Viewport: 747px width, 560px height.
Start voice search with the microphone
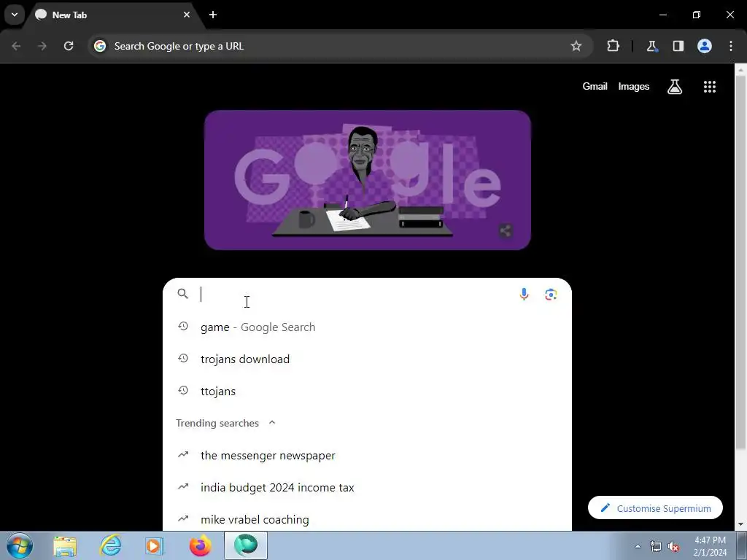(524, 295)
